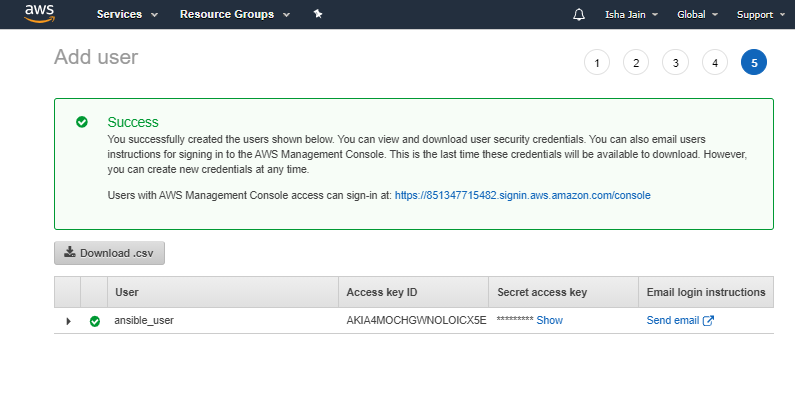This screenshot has height=393, width=795.
Task: Click the external link icon beside Send email
Action: [x=708, y=320]
